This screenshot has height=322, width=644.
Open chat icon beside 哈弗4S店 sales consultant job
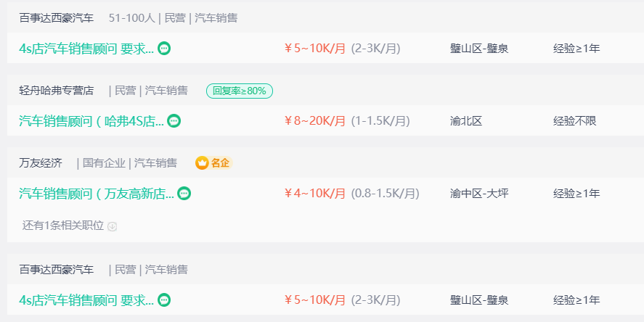tap(174, 120)
